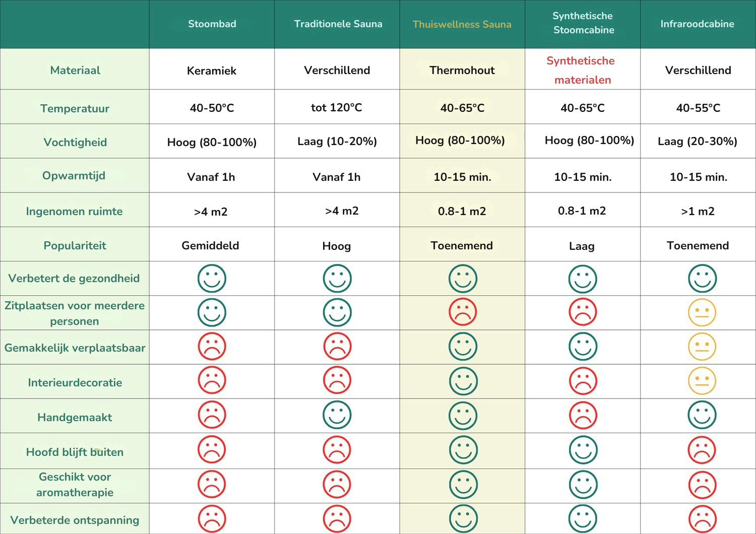
Task: Select the Thermohout material cell
Action: coord(462,71)
